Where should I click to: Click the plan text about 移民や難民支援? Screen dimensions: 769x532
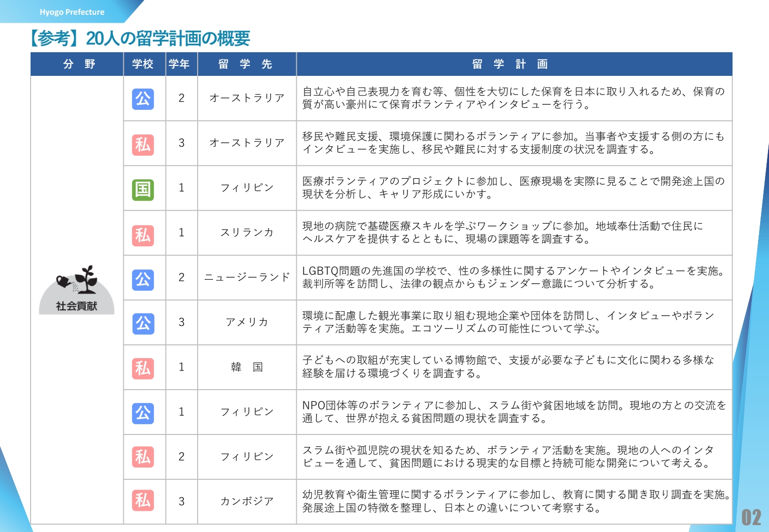pyautogui.click(x=513, y=142)
